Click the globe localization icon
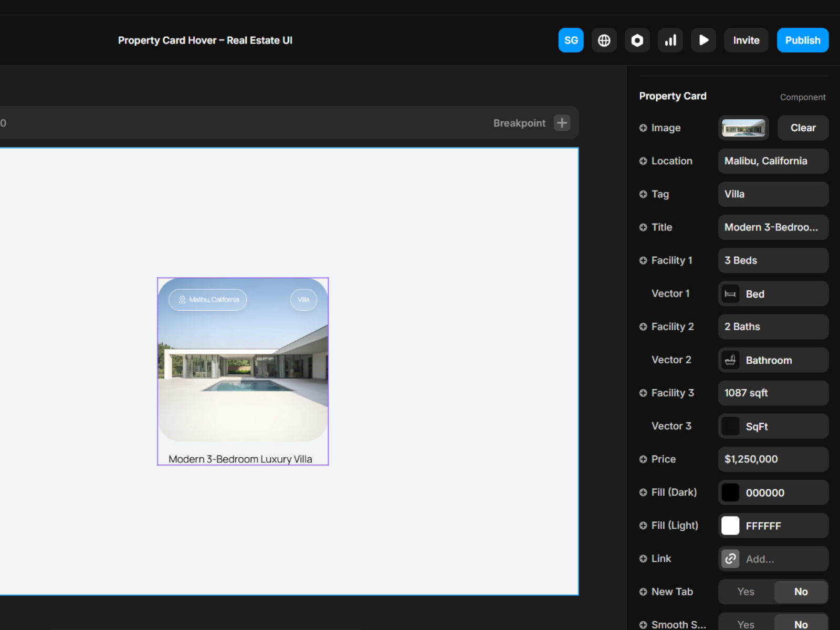Screen dimensions: 840x630 point(604,40)
